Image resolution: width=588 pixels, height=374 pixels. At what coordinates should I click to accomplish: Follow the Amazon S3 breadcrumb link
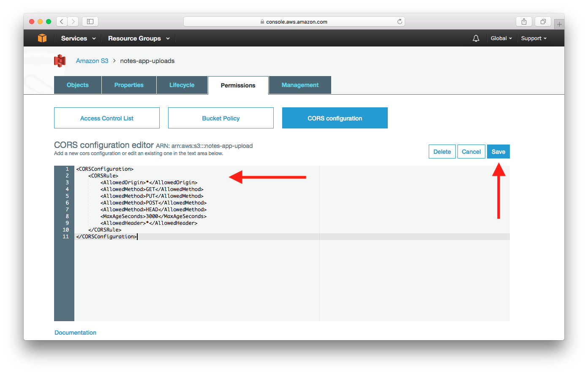click(92, 61)
